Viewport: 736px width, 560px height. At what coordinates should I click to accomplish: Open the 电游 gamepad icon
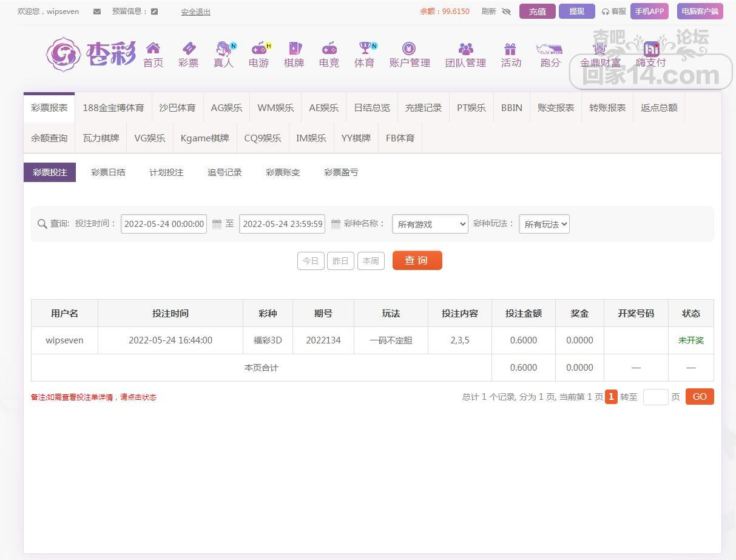coord(260,48)
